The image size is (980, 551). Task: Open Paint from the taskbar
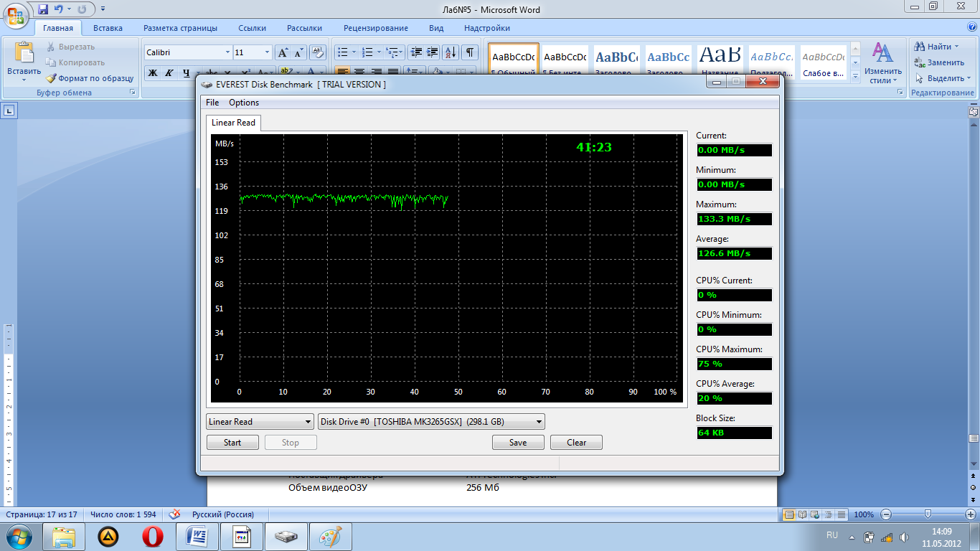click(330, 537)
